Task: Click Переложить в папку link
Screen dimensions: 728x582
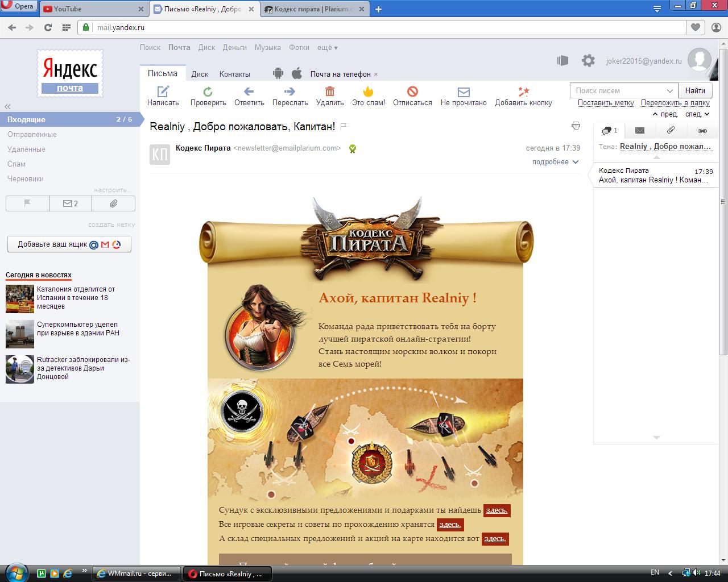Action: click(x=675, y=103)
